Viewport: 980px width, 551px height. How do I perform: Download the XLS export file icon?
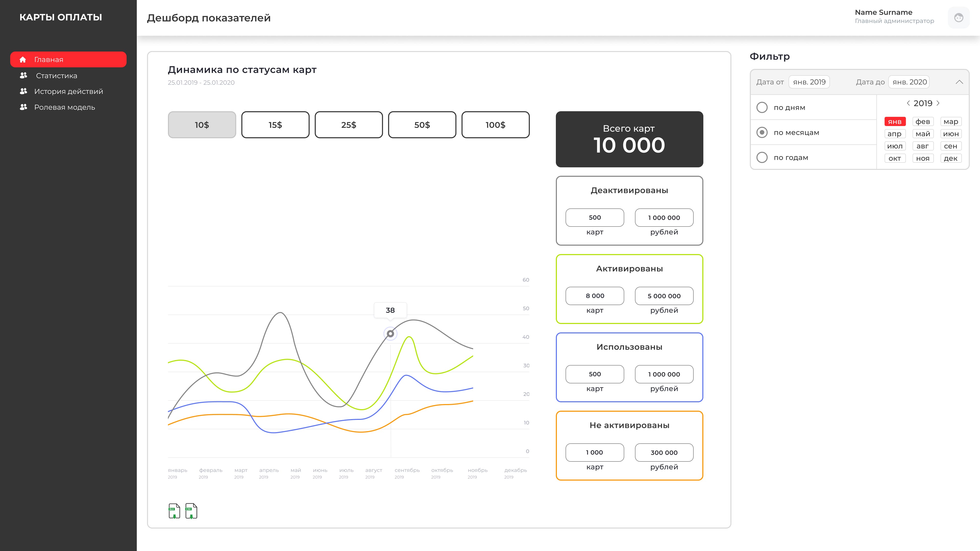174,511
